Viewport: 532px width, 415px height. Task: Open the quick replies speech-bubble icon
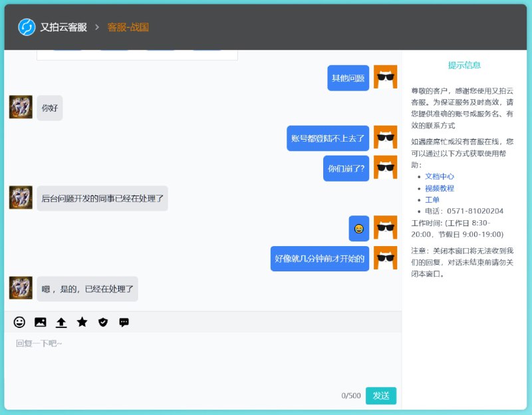click(124, 323)
